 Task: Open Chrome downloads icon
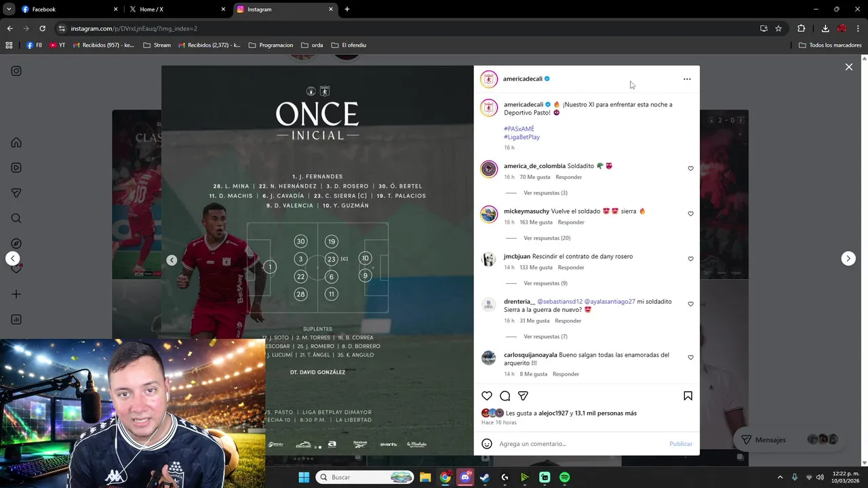pyautogui.click(x=825, y=28)
